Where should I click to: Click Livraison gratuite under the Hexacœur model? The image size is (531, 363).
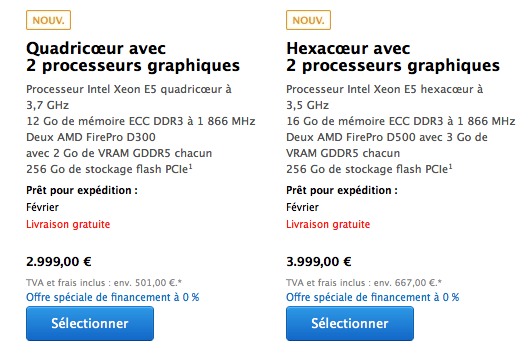(x=328, y=224)
